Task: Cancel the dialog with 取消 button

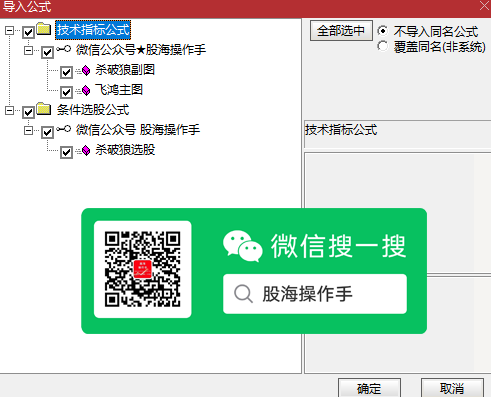Action: (x=452, y=388)
